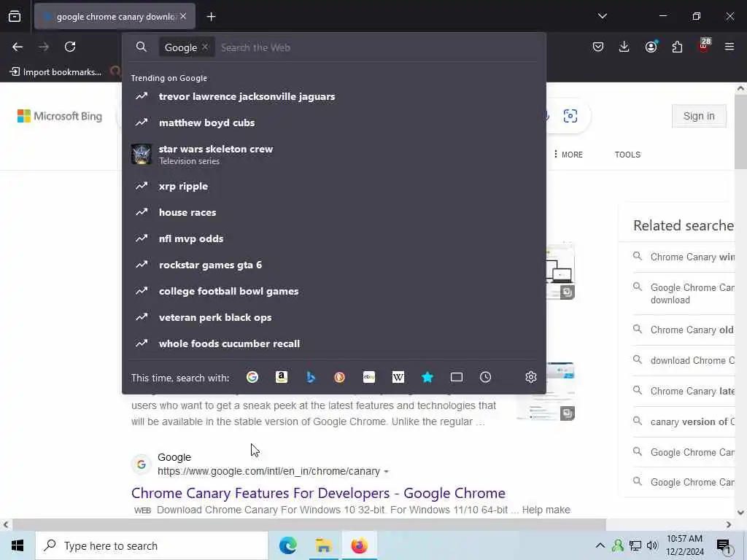Click the Microsoft Bing logo
Viewport: 747px width, 560px height.
point(60,116)
